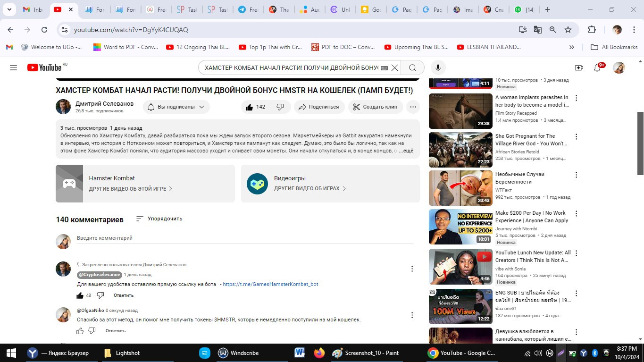Viewport: 644px width, 362px height.
Task: Open the Упорядочить comment sort menu
Action: click(x=159, y=219)
